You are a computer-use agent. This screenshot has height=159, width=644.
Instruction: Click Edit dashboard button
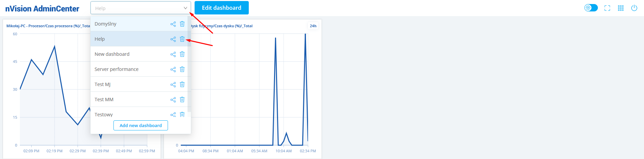222,8
